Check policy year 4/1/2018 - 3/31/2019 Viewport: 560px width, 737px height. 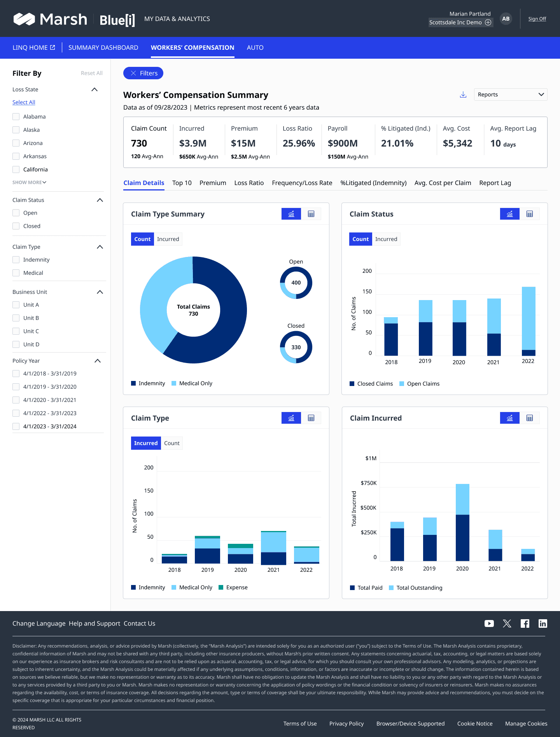16,374
